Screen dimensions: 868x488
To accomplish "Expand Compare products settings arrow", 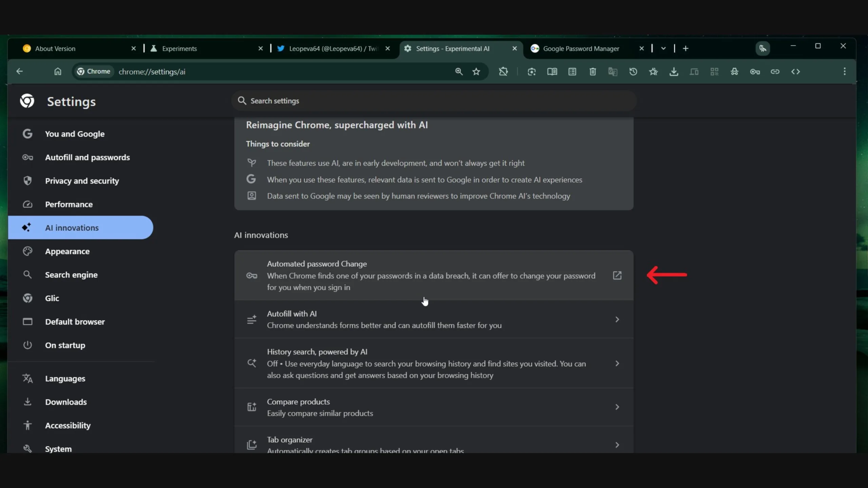I will point(617,407).
